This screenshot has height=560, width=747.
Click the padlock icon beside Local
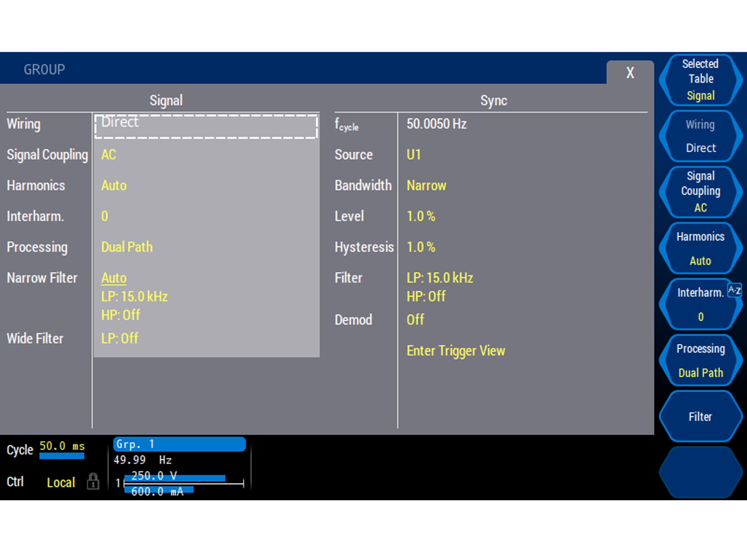[x=93, y=481]
